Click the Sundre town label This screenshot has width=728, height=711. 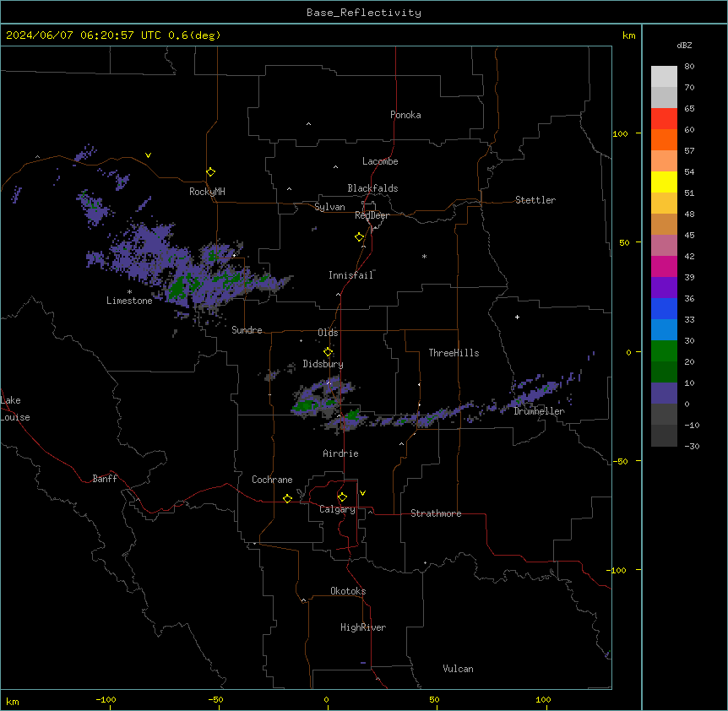(247, 330)
